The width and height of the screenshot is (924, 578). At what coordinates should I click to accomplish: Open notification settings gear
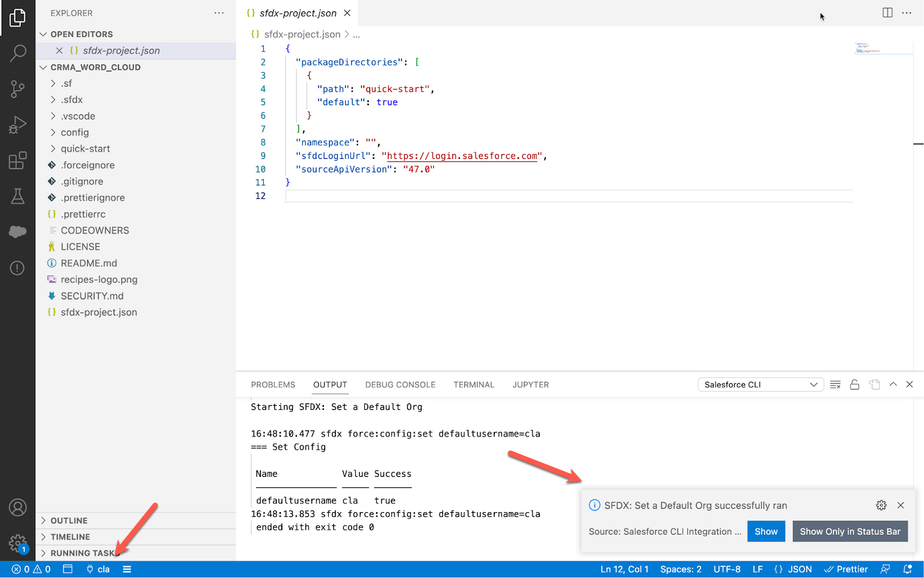[x=881, y=505]
